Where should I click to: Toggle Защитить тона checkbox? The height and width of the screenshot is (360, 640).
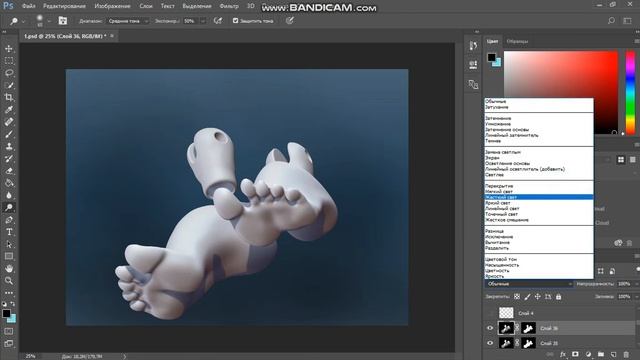(x=236, y=20)
